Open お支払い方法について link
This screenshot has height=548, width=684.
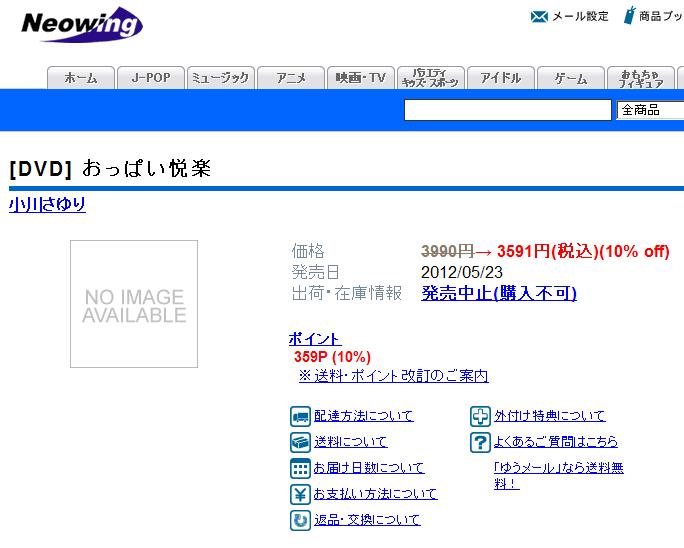(x=375, y=494)
